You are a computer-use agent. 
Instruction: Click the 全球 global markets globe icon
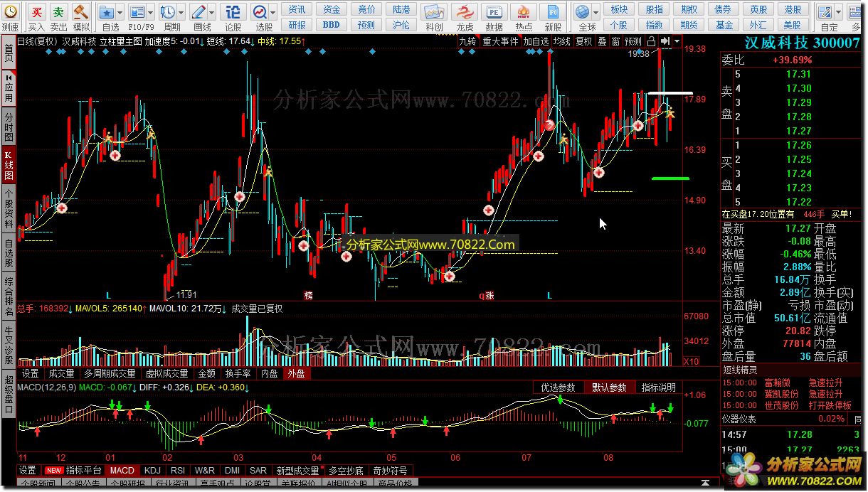(x=583, y=12)
